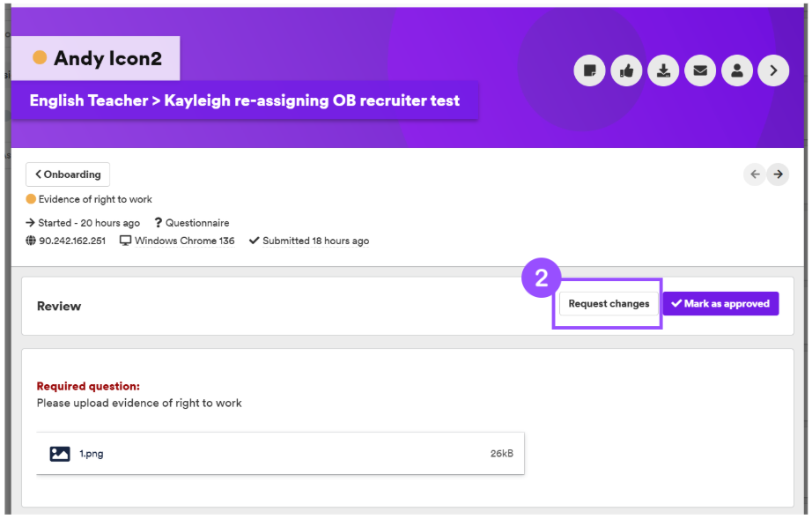The image size is (812, 519).
Task: Click Submitted 18 hours ago text
Action: click(315, 241)
